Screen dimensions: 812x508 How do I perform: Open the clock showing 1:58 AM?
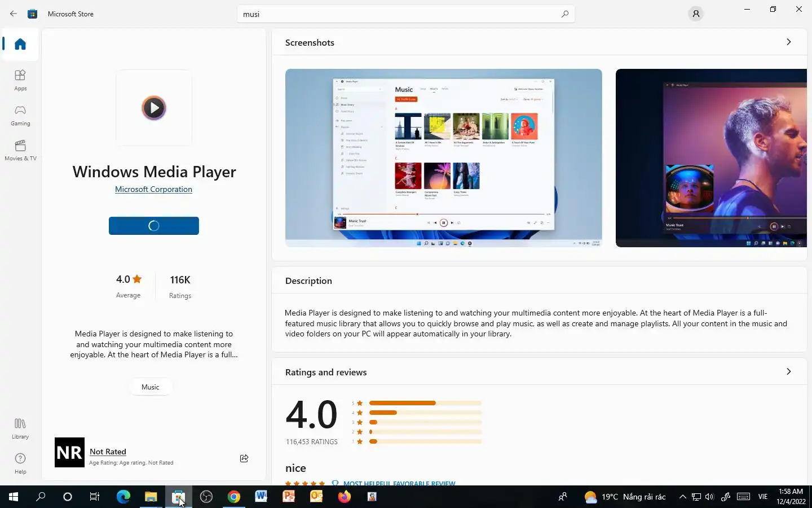tap(791, 497)
